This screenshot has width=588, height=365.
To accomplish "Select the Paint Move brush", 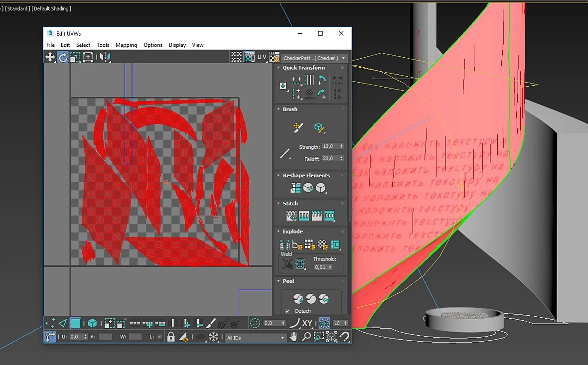I will 298,127.
